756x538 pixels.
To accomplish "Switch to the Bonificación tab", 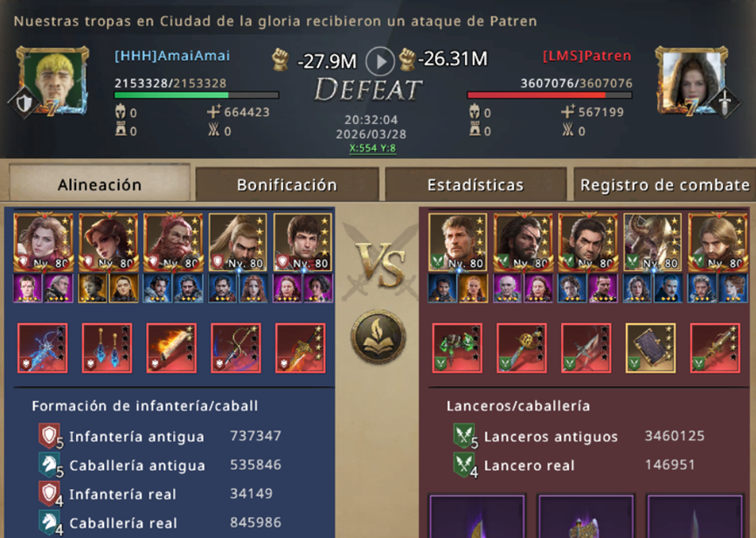I will [287, 185].
